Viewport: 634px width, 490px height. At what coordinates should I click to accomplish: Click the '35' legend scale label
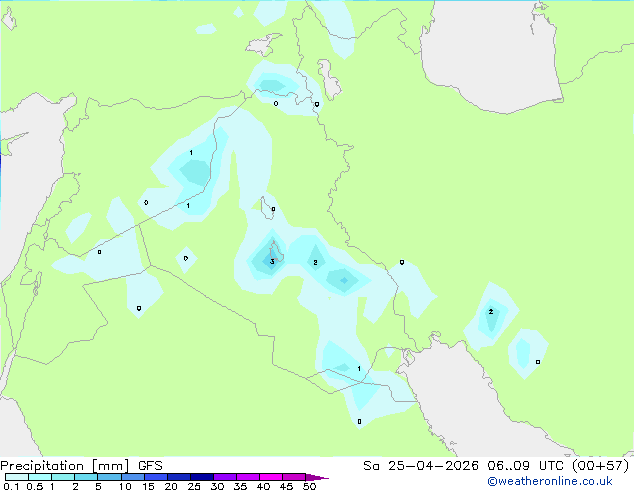[240, 486]
